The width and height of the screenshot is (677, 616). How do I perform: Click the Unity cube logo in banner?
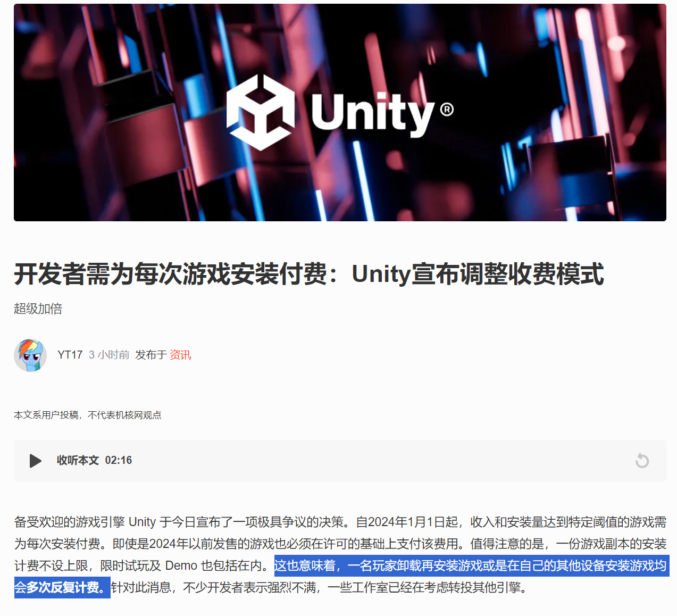pyautogui.click(x=261, y=112)
